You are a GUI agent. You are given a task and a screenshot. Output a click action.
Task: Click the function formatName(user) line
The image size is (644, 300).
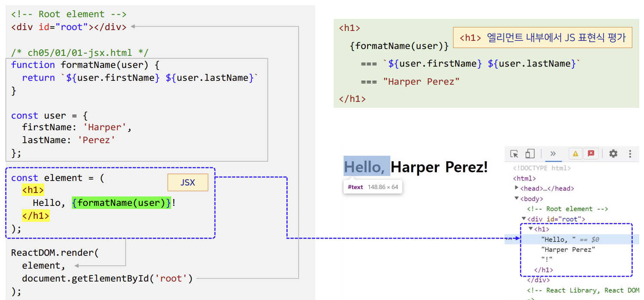click(x=85, y=65)
